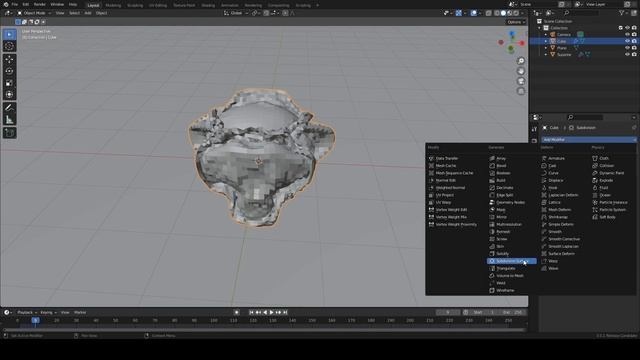Select the Scale tool
The width and height of the screenshot is (640, 360).
click(9, 83)
